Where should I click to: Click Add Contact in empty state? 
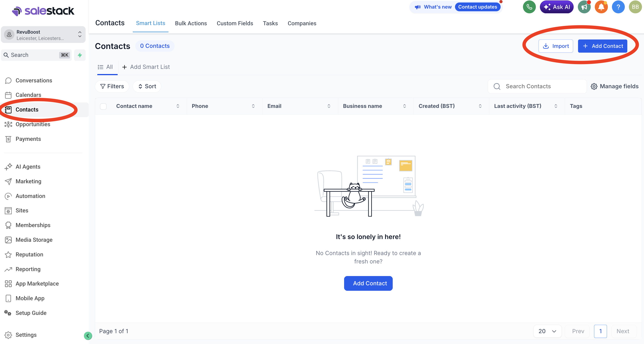click(x=368, y=283)
